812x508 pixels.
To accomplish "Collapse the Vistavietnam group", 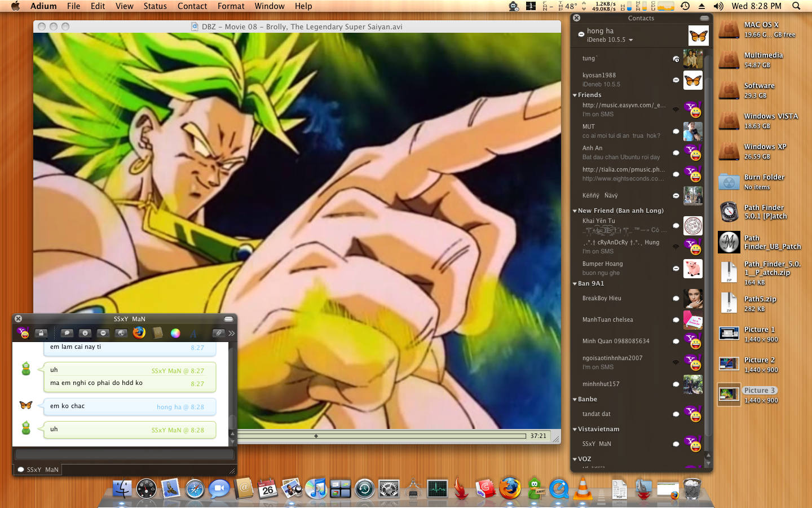I will tap(575, 430).
